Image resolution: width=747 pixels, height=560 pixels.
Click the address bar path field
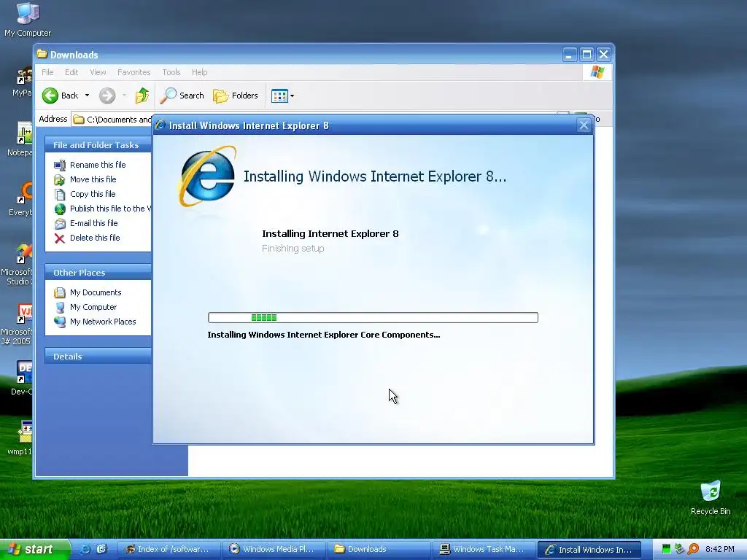click(x=112, y=119)
